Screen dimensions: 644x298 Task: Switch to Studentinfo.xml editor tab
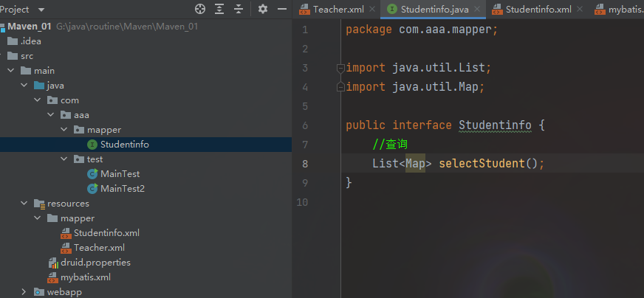pyautogui.click(x=538, y=10)
